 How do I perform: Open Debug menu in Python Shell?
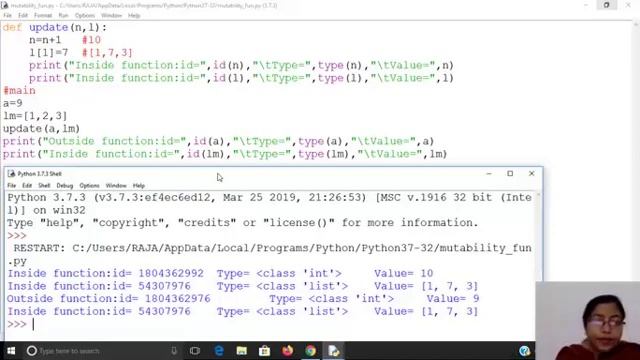(x=64, y=186)
